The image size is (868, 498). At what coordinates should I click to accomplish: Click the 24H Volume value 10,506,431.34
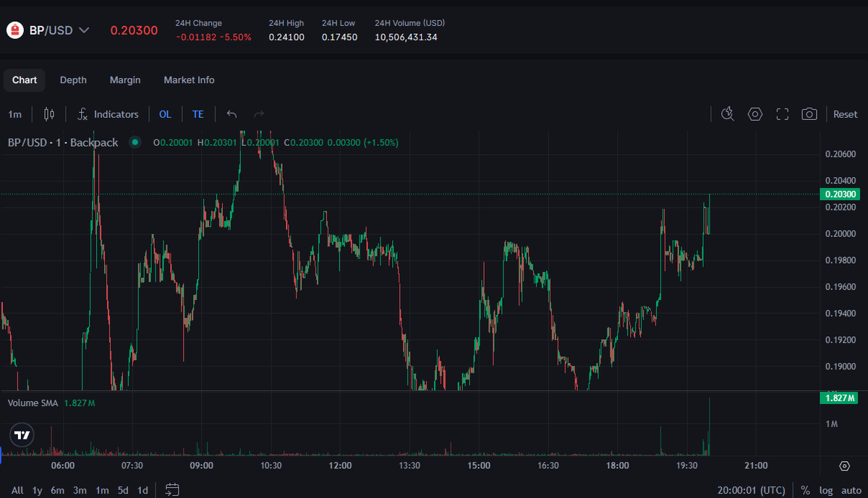point(406,37)
